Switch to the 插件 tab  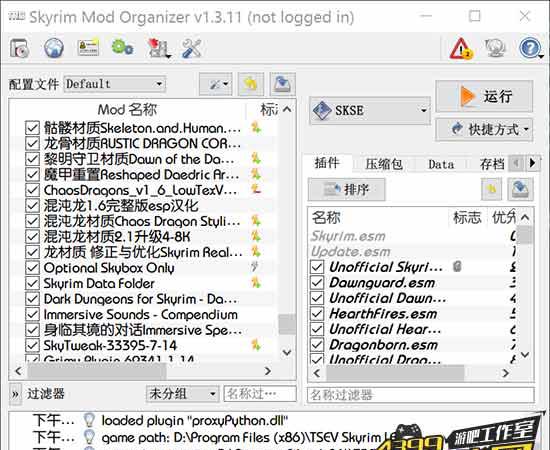(x=327, y=163)
